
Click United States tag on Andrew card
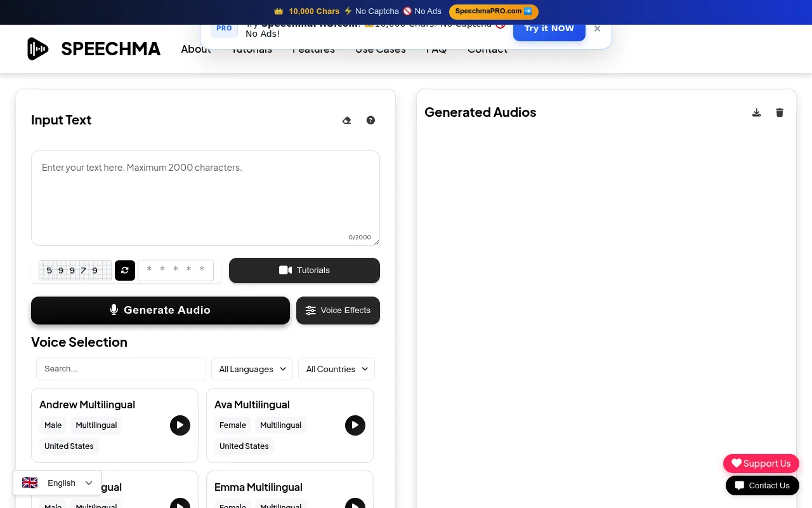coord(69,446)
